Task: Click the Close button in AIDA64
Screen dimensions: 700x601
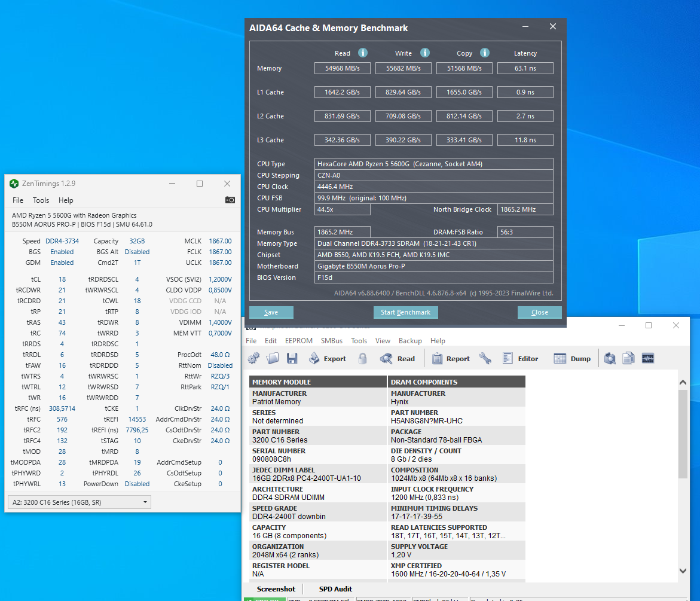Action: 539,312
